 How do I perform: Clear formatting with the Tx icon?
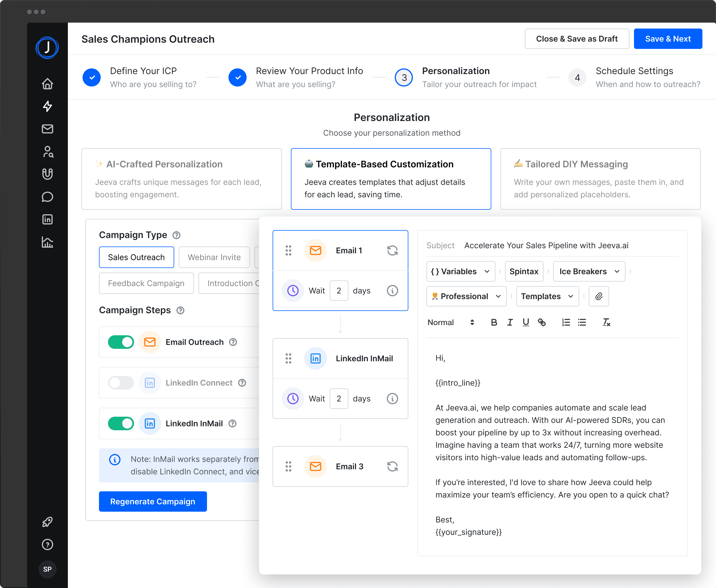(x=606, y=323)
